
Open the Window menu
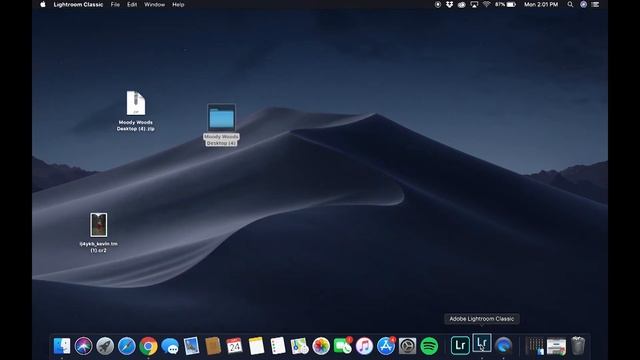pyautogui.click(x=154, y=4)
